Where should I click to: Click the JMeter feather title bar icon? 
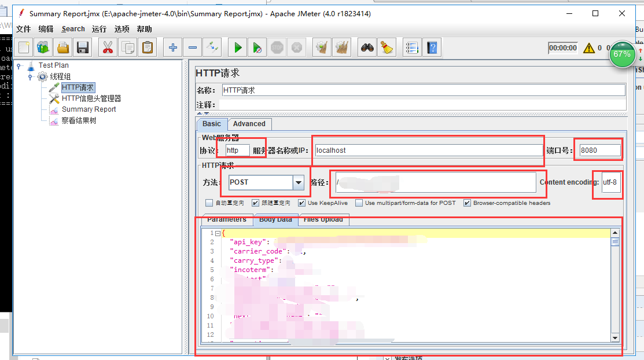click(x=22, y=13)
